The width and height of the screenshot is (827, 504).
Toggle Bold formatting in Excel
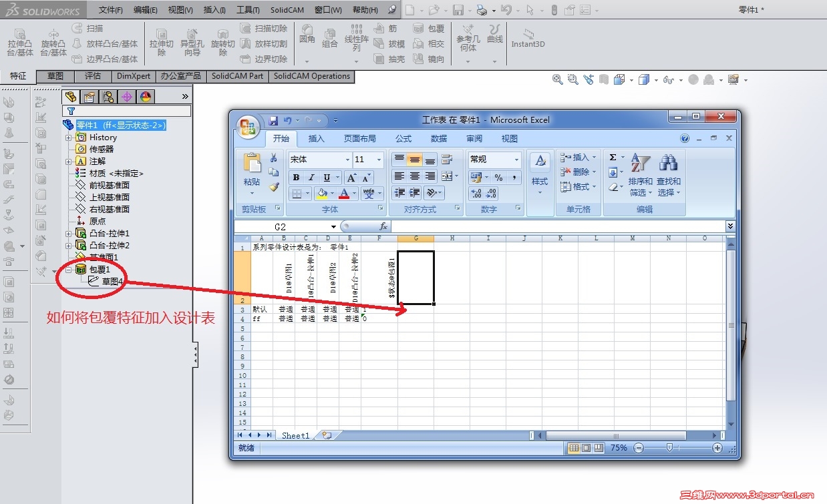pos(296,178)
